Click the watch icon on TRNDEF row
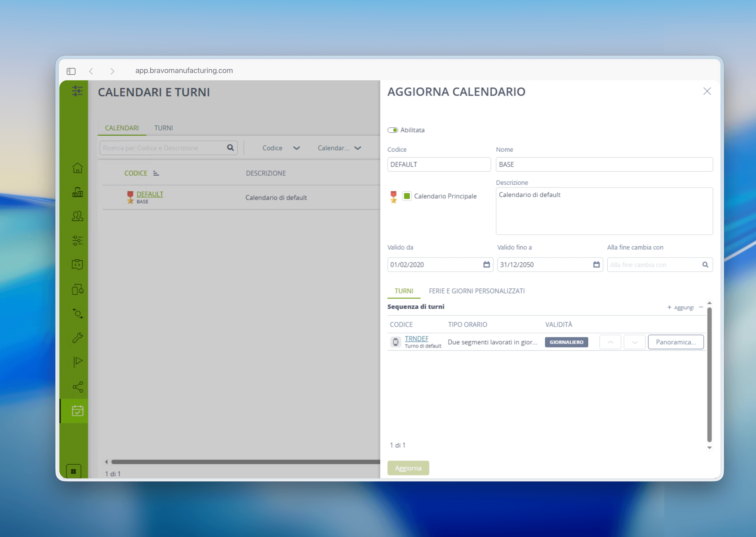The height and width of the screenshot is (537, 756). 396,342
